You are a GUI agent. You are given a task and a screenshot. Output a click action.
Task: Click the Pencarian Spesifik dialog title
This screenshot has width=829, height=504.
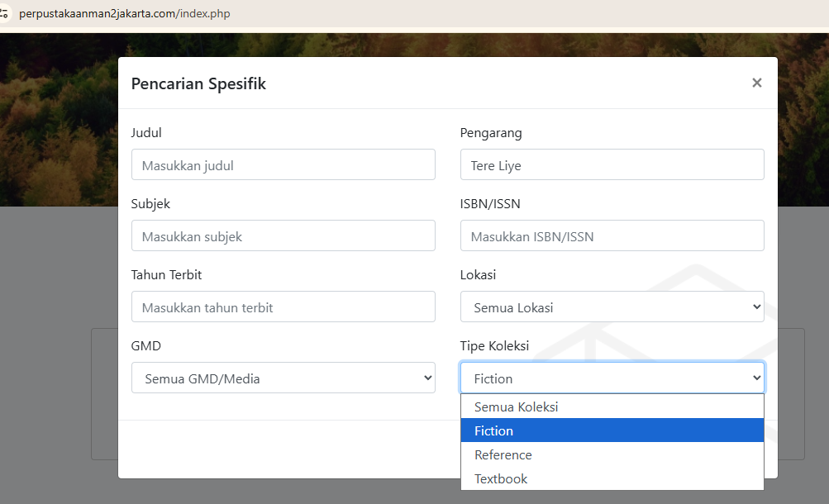pyautogui.click(x=198, y=83)
